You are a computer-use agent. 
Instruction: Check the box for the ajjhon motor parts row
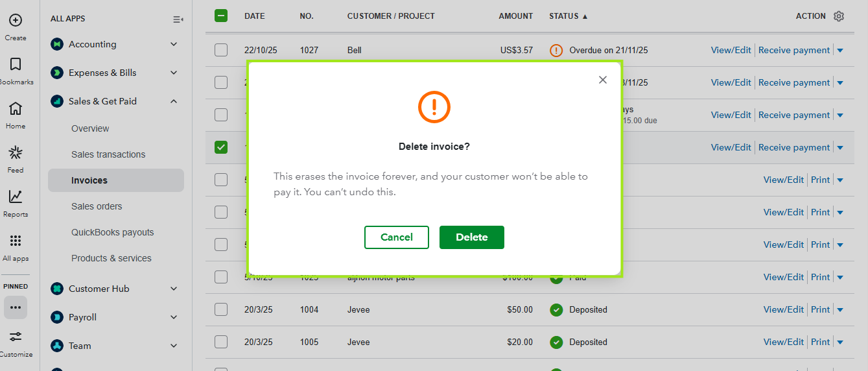point(221,277)
